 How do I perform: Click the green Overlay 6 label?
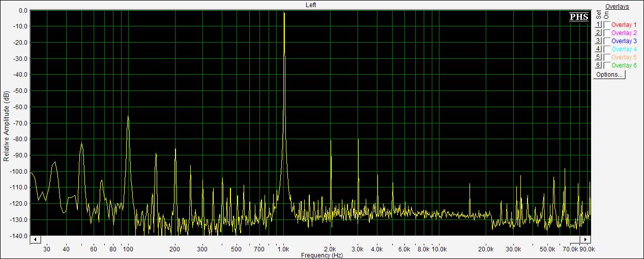pos(624,66)
